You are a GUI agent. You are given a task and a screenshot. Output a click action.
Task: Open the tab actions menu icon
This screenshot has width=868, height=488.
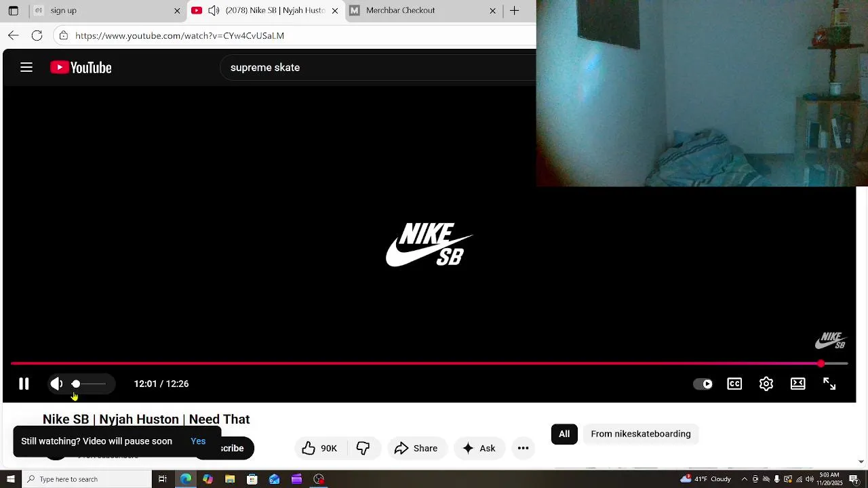[13, 11]
